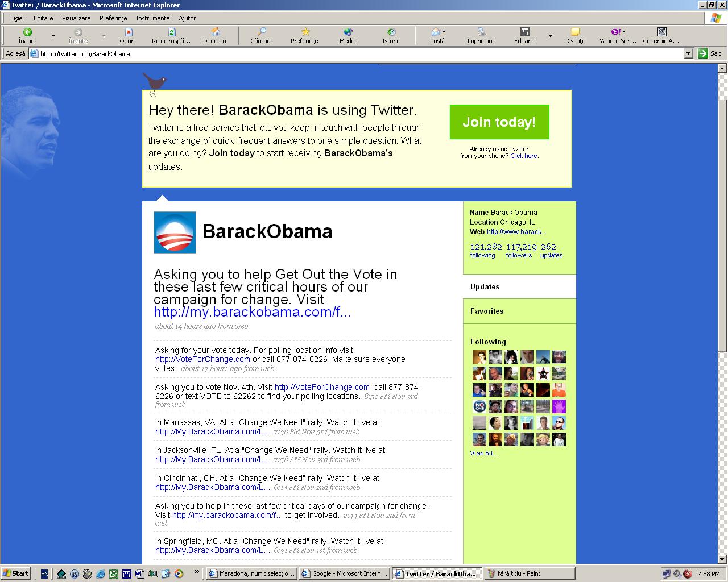Open the Editare menu in menu bar
The height and width of the screenshot is (582, 728).
click(43, 18)
